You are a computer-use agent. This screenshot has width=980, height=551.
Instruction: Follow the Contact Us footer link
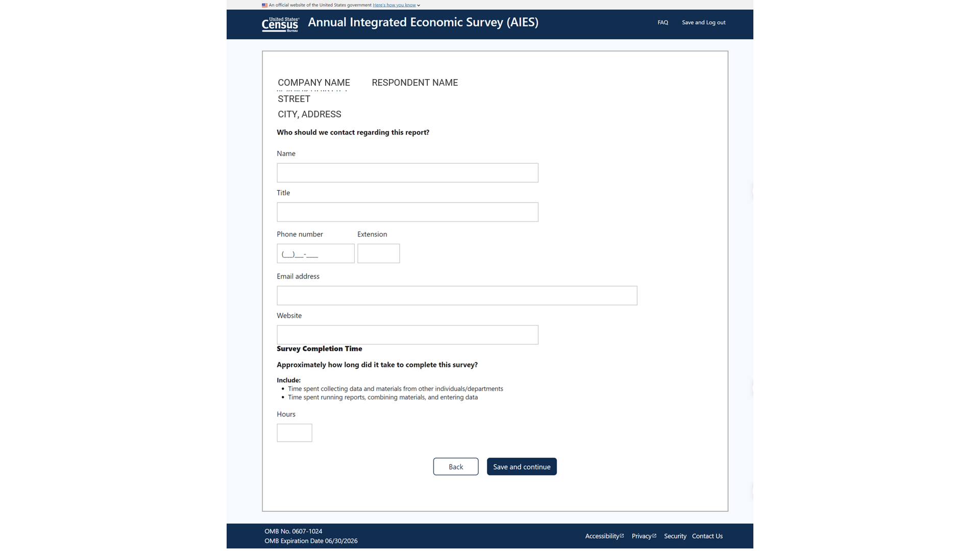707,536
